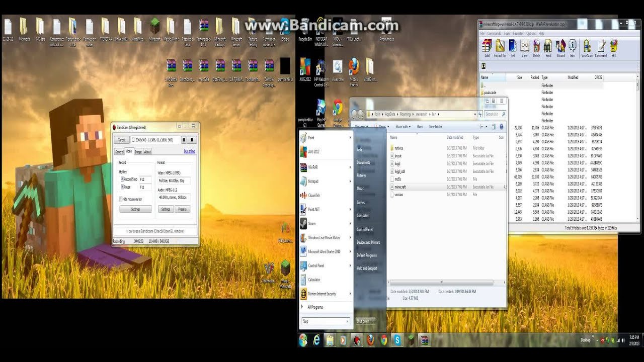Open WinRAR Tools menu
644x362 pixels.
(x=507, y=34)
